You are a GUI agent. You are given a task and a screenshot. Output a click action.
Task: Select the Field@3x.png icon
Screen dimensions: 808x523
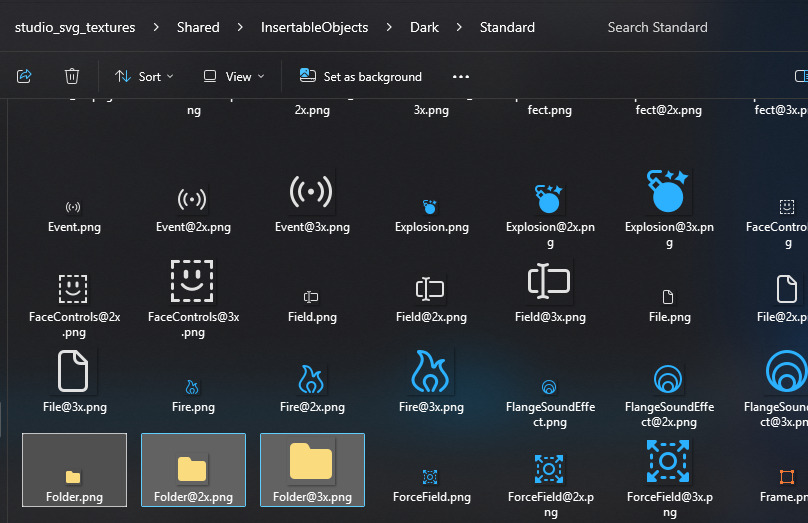coord(549,281)
